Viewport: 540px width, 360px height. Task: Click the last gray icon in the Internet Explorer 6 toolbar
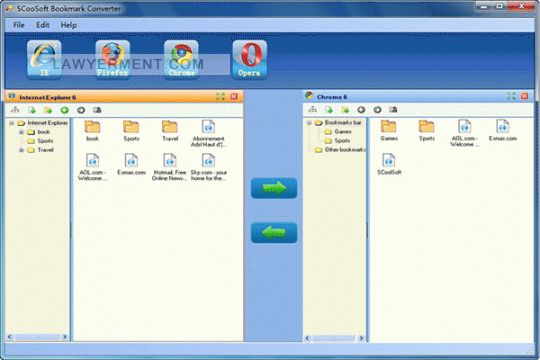(97, 110)
